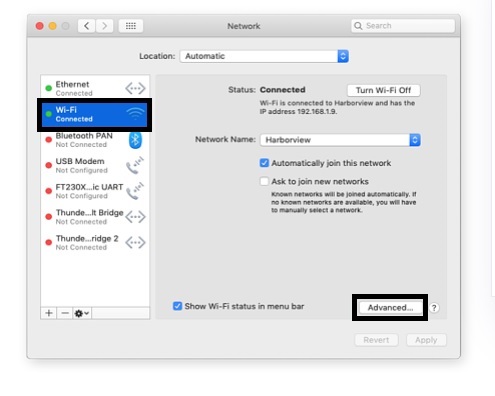Click the Bluetooth icon beside Bluetooth PAN
The image size is (495, 396).
tap(135, 140)
